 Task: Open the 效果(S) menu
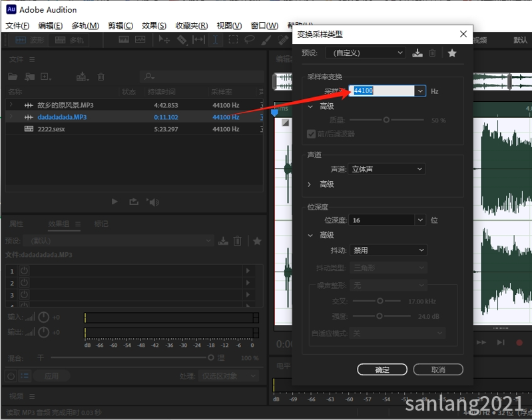[x=154, y=26]
